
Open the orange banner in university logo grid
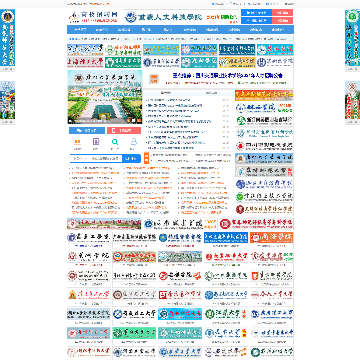click(272, 238)
